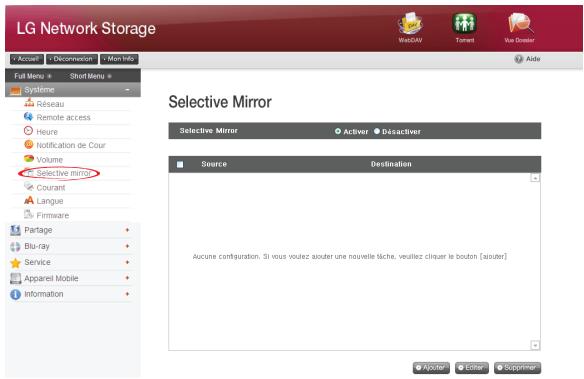
Task: Open Selective mirror in the sidebar
Action: tap(63, 173)
